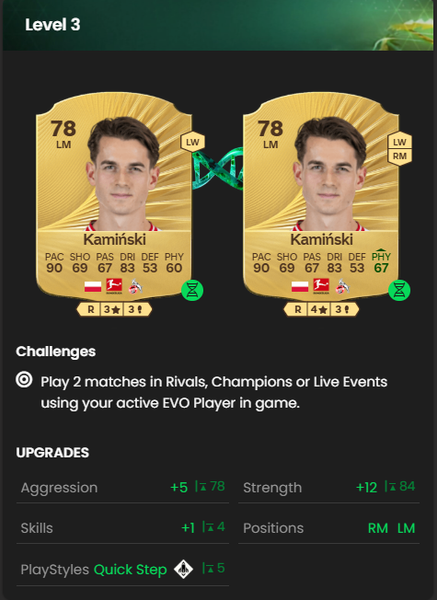This screenshot has width=437, height=600.
Task: Click the green evolution hourglass icon on right card
Action: tap(399, 290)
